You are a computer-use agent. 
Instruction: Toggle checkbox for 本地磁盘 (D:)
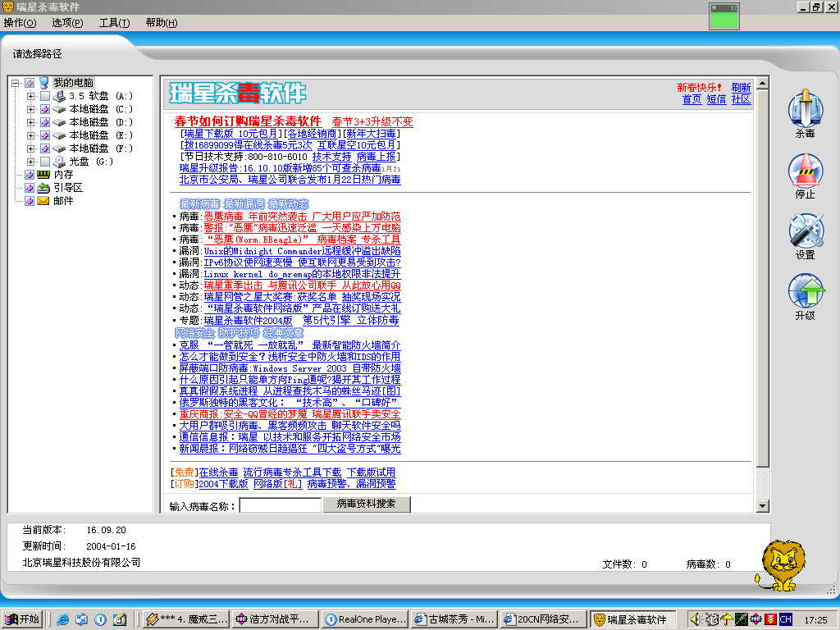click(45, 123)
